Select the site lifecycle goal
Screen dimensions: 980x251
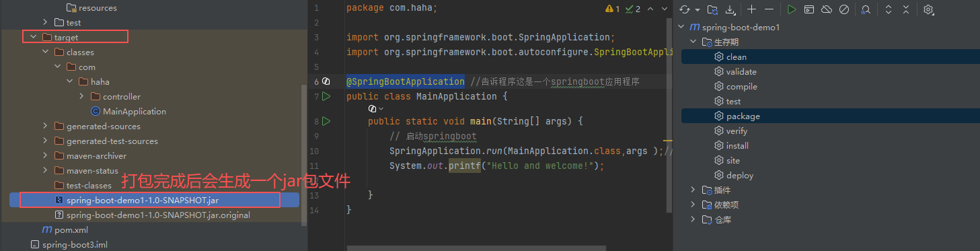pos(733,160)
